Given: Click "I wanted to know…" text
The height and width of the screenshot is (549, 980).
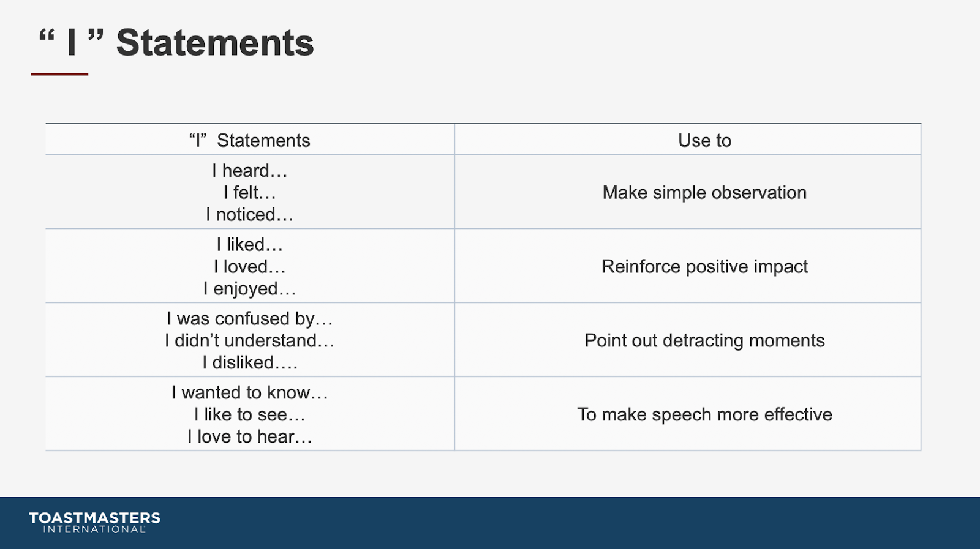Looking at the screenshot, I should tap(250, 393).
